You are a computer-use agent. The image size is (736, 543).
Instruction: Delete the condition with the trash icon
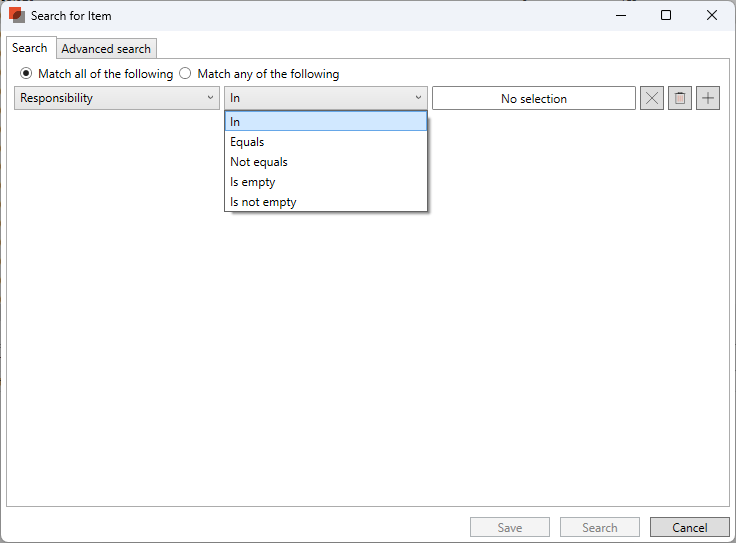point(680,98)
